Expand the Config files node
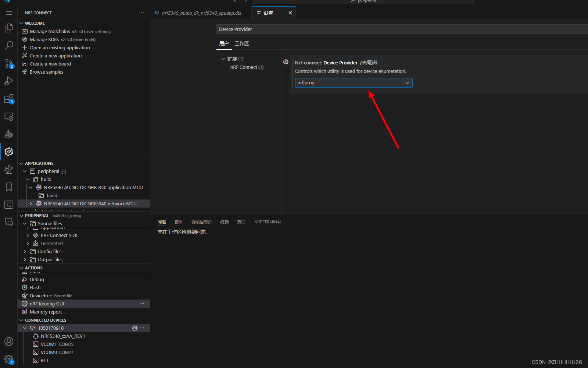The height and width of the screenshot is (368, 588). point(25,251)
